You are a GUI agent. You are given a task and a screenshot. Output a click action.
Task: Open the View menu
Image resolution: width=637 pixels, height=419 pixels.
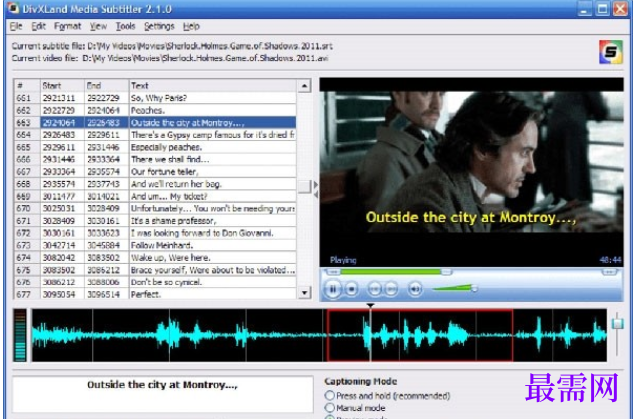(x=98, y=26)
